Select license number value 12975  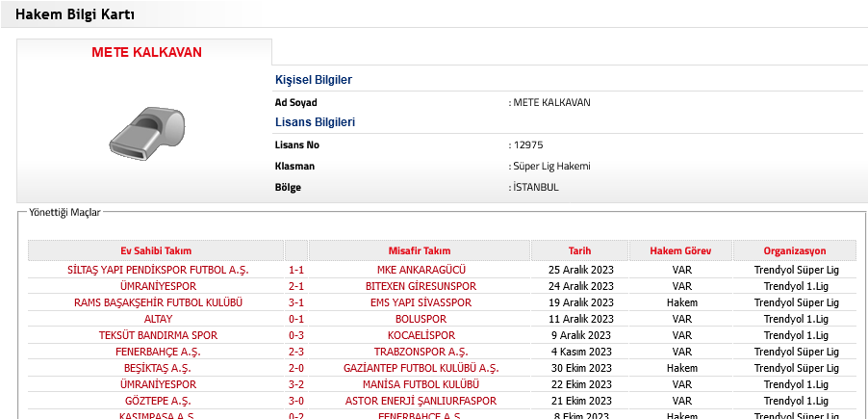(x=528, y=145)
